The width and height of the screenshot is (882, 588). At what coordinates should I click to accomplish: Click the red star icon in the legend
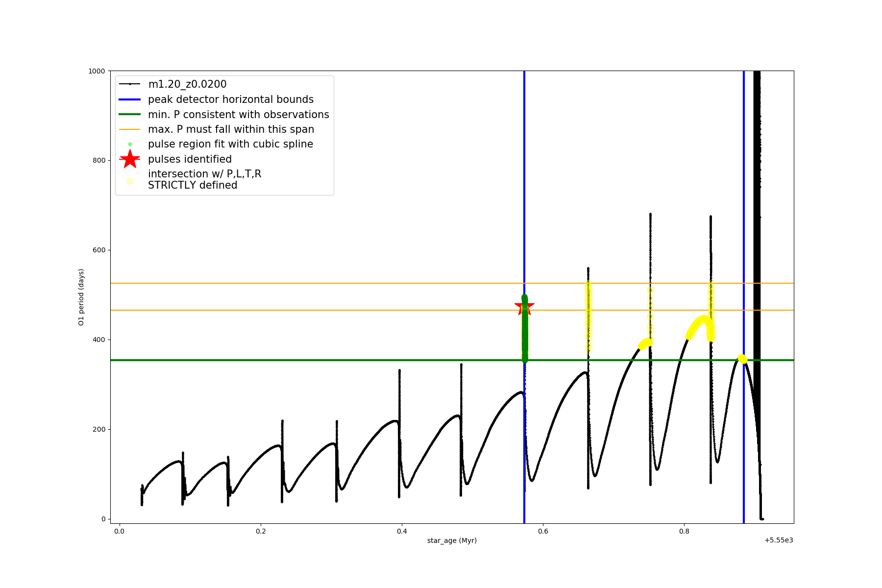[x=130, y=159]
